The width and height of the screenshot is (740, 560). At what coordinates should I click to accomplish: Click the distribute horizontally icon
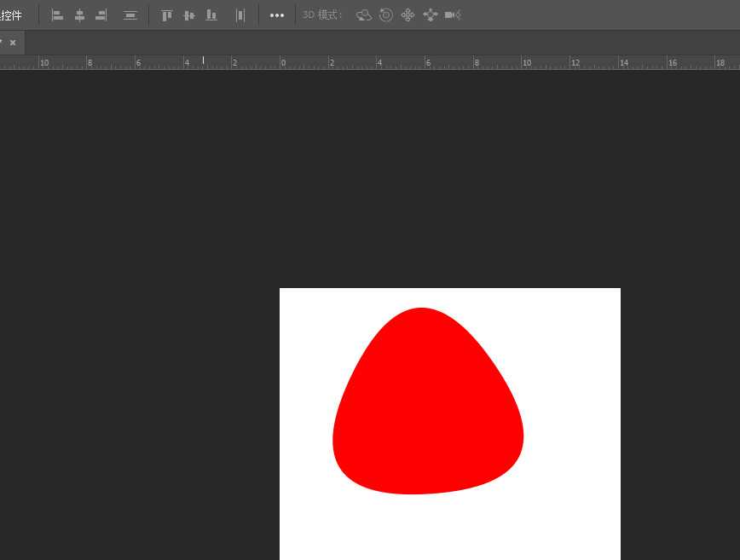point(240,15)
